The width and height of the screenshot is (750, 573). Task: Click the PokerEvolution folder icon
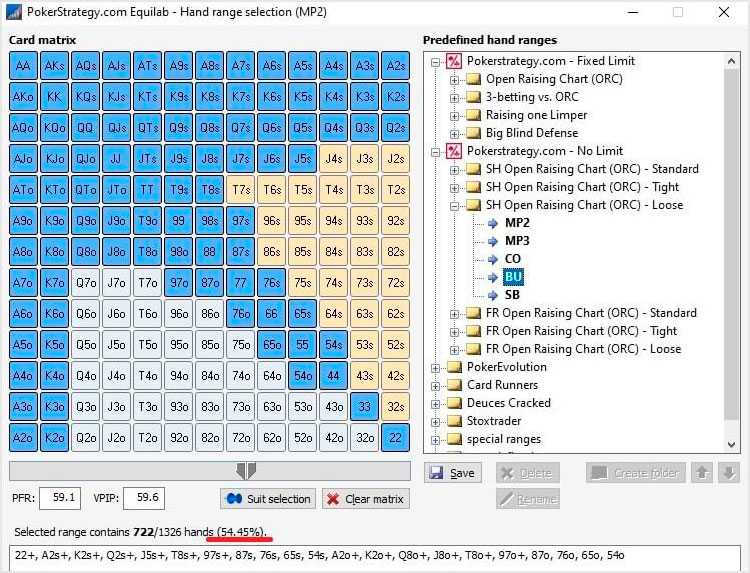454,367
